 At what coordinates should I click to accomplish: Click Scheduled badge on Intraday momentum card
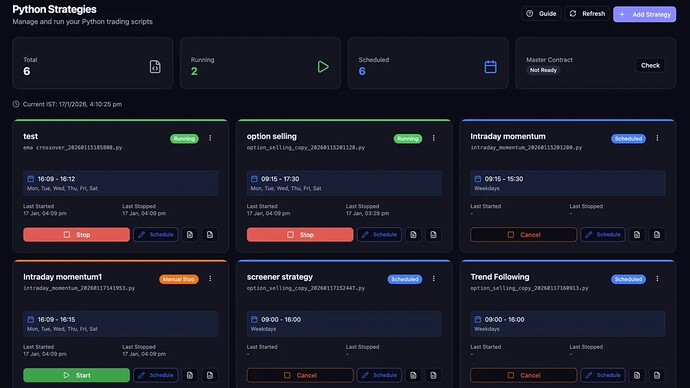coord(628,139)
